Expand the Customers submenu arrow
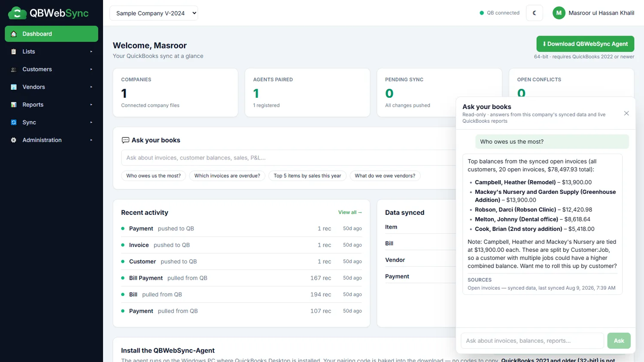This screenshot has width=644, height=362. coord(91,69)
